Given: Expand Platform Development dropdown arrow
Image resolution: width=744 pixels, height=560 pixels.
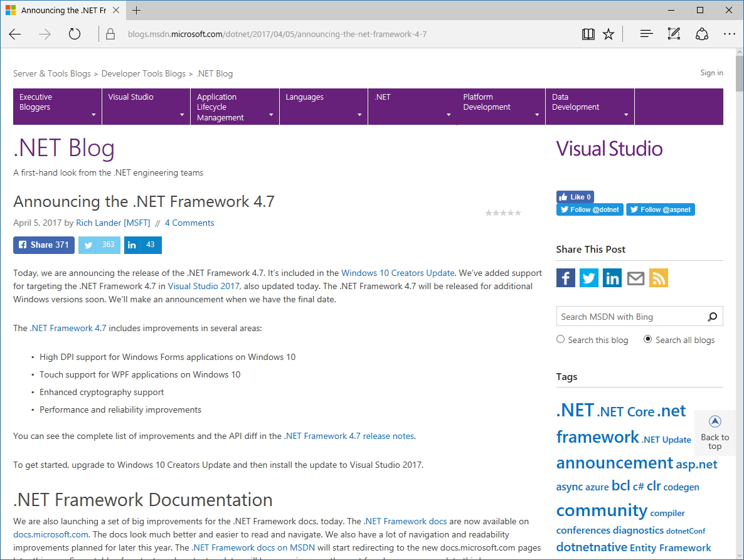Looking at the screenshot, I should pos(536,115).
